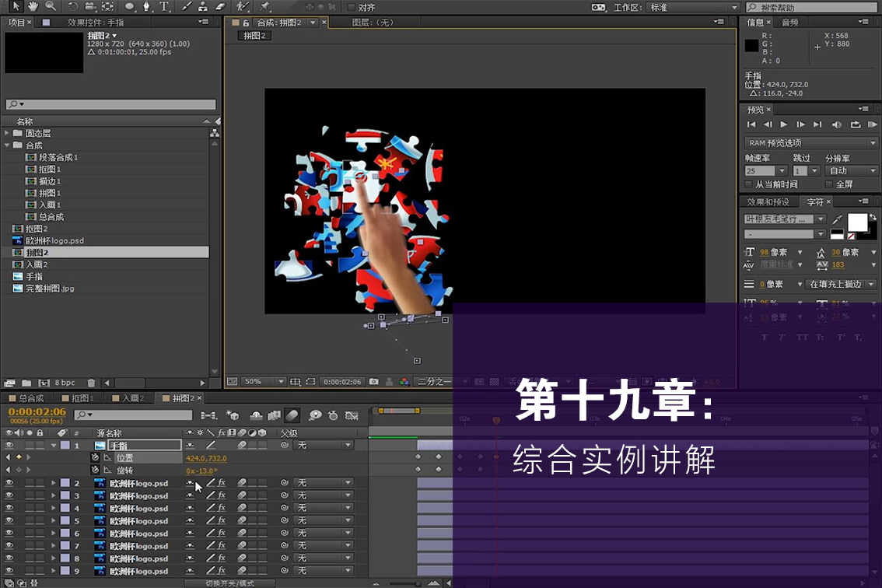Open the composition mini-flowchart in timeline
Screen dimensions: 882x588
coord(208,416)
